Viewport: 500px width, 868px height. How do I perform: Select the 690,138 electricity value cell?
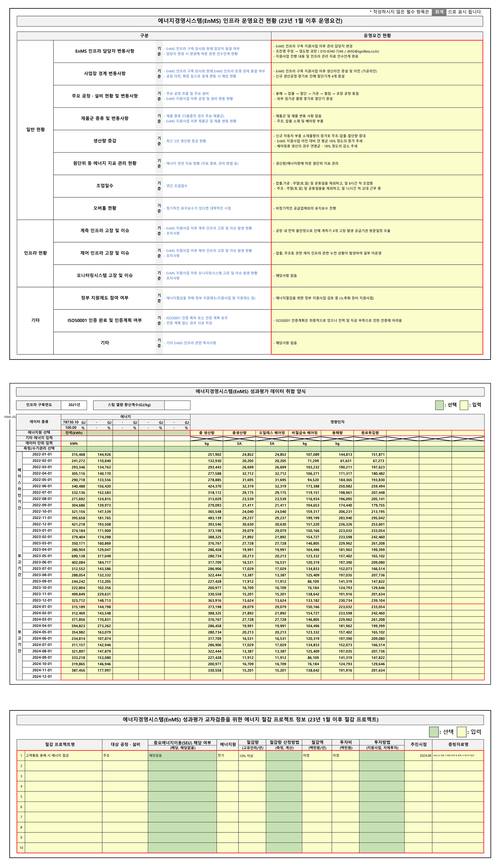point(74,556)
